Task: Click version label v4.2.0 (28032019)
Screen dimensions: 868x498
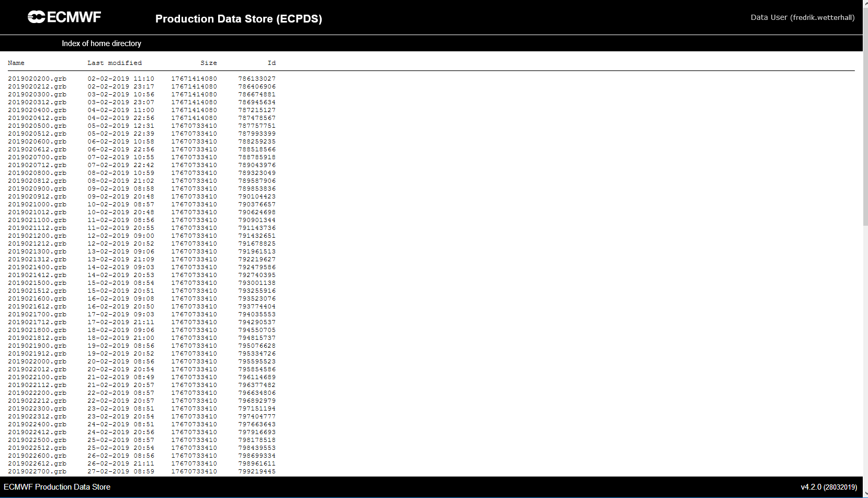Action: tap(829, 487)
